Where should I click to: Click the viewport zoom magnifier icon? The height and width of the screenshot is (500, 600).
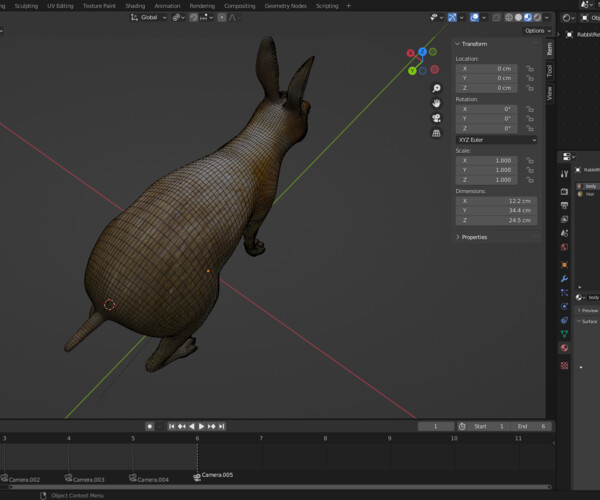(x=436, y=88)
